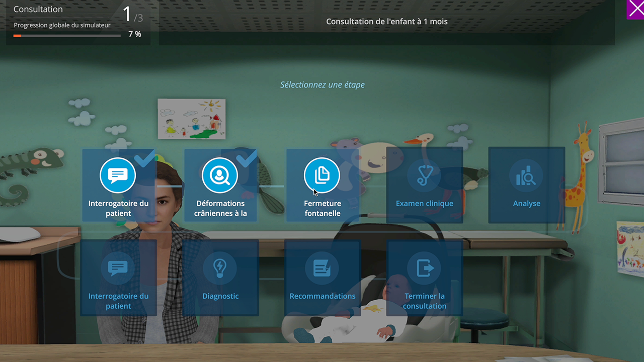Image resolution: width=644 pixels, height=362 pixels.
Task: Click the Fermeture fontanelle label text
Action: (x=323, y=208)
